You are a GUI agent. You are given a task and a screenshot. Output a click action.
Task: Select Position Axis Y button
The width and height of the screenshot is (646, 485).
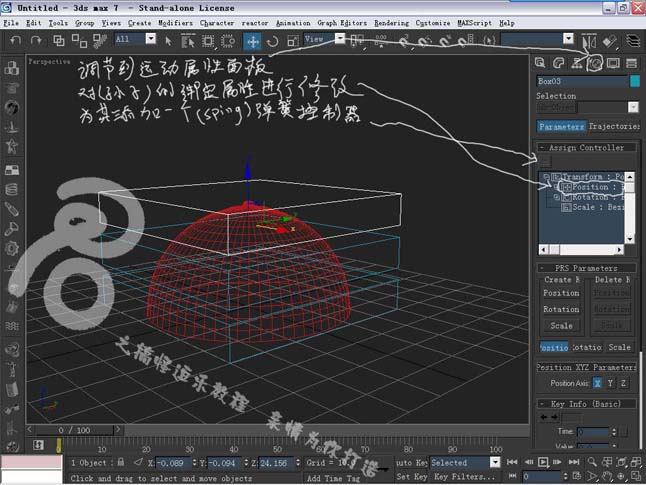(x=610, y=383)
